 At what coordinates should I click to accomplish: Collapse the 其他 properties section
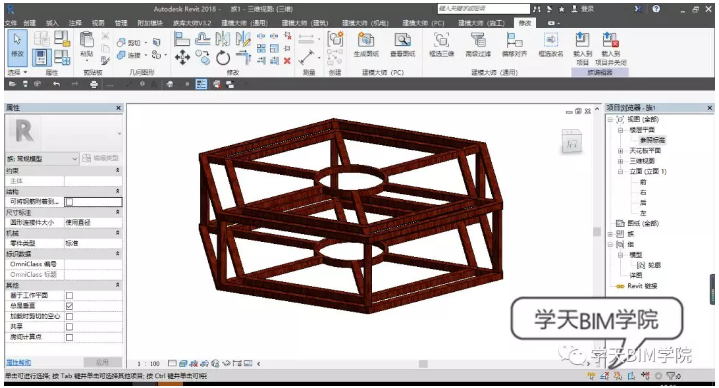point(117,285)
